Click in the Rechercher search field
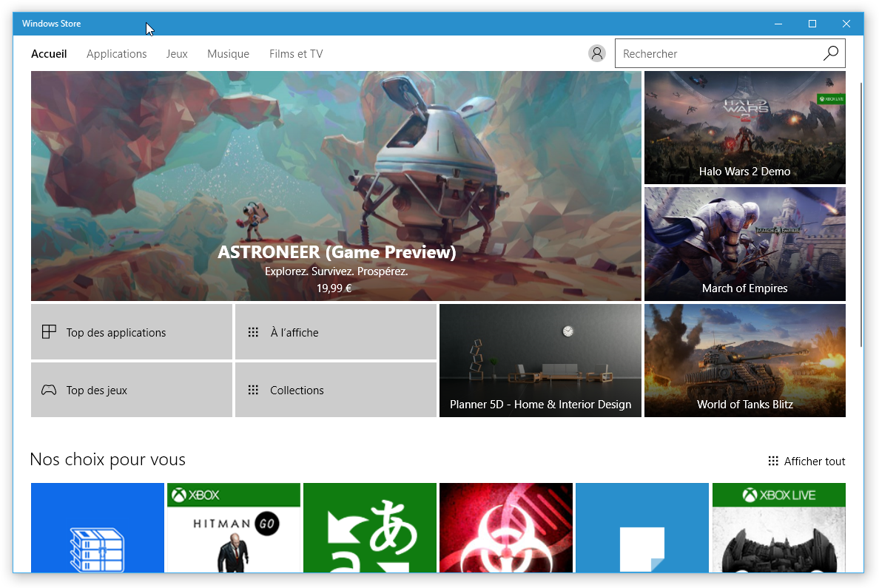 click(x=718, y=53)
